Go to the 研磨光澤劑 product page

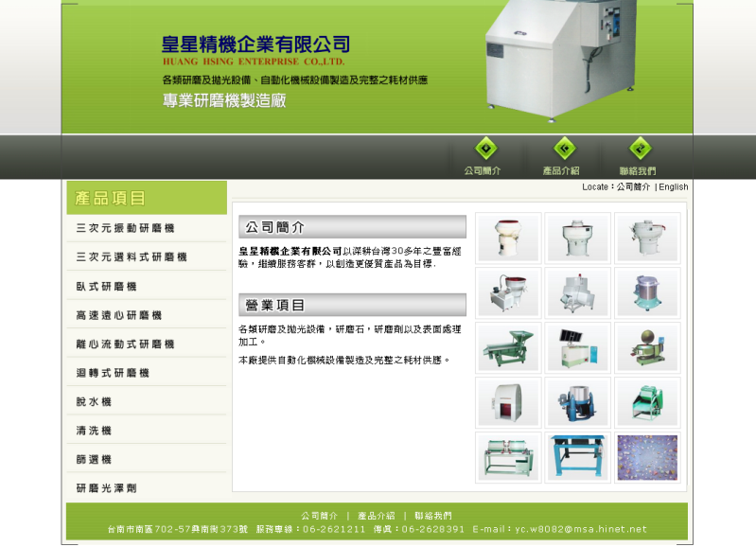click(107, 488)
